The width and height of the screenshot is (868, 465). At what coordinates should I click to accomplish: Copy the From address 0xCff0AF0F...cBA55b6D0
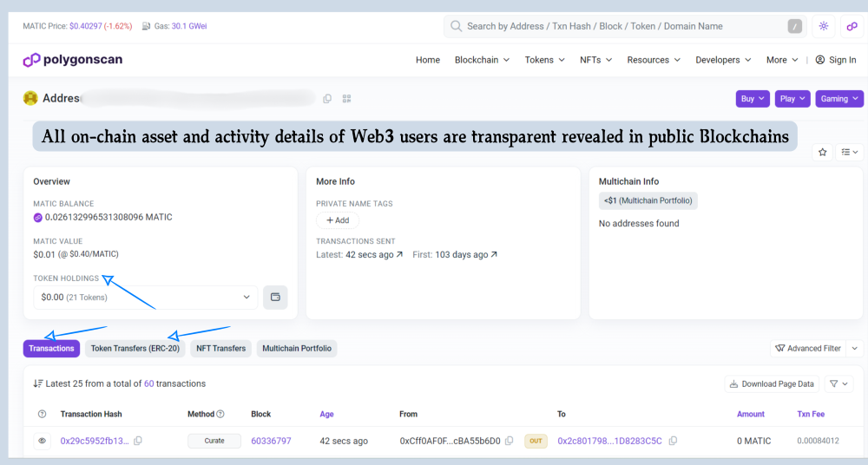click(x=510, y=441)
